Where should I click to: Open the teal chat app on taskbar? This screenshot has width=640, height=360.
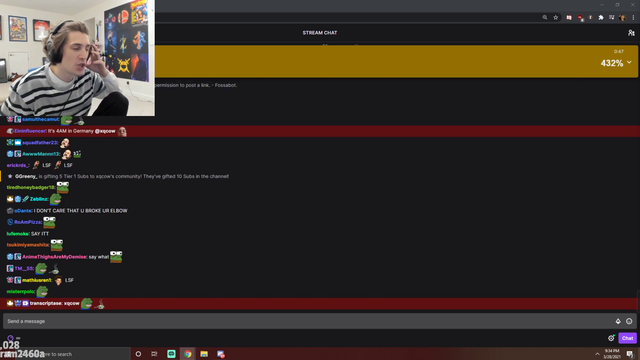click(171, 354)
